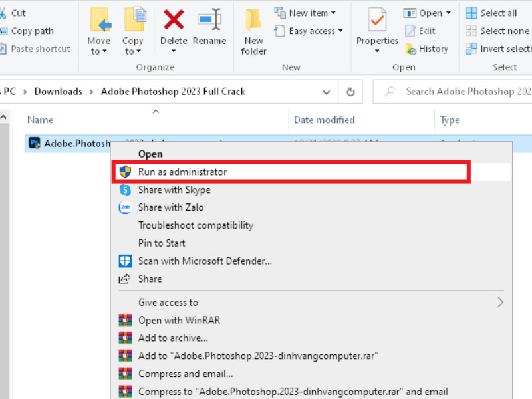Click the Rename icon in ribbon
This screenshot has width=532, height=399.
coord(209,19)
